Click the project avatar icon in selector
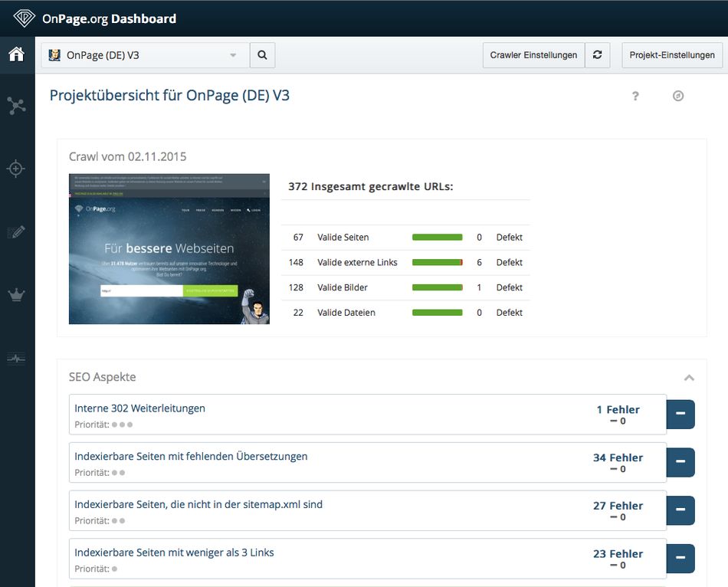Viewport: 728px width, 587px height. (54, 55)
